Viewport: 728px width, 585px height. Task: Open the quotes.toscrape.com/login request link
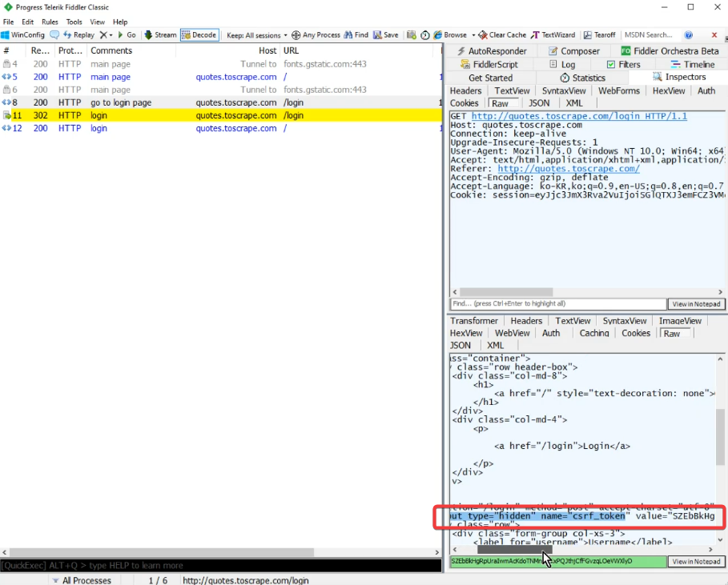579,116
